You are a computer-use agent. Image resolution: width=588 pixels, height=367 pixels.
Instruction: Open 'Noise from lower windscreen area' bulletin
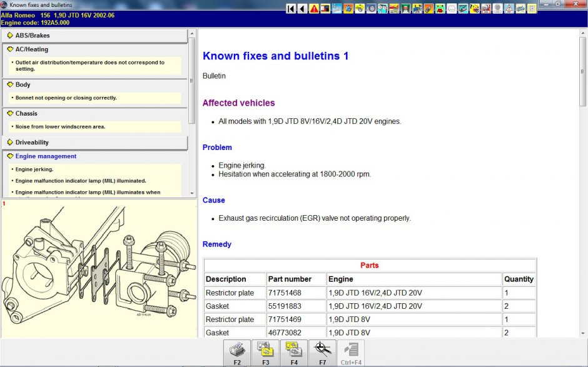click(x=60, y=127)
